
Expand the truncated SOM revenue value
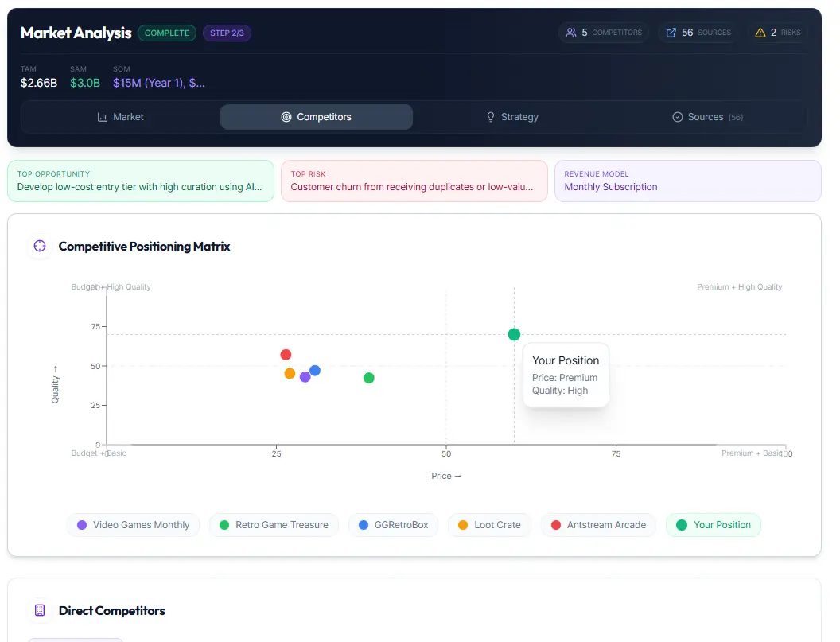tap(158, 82)
